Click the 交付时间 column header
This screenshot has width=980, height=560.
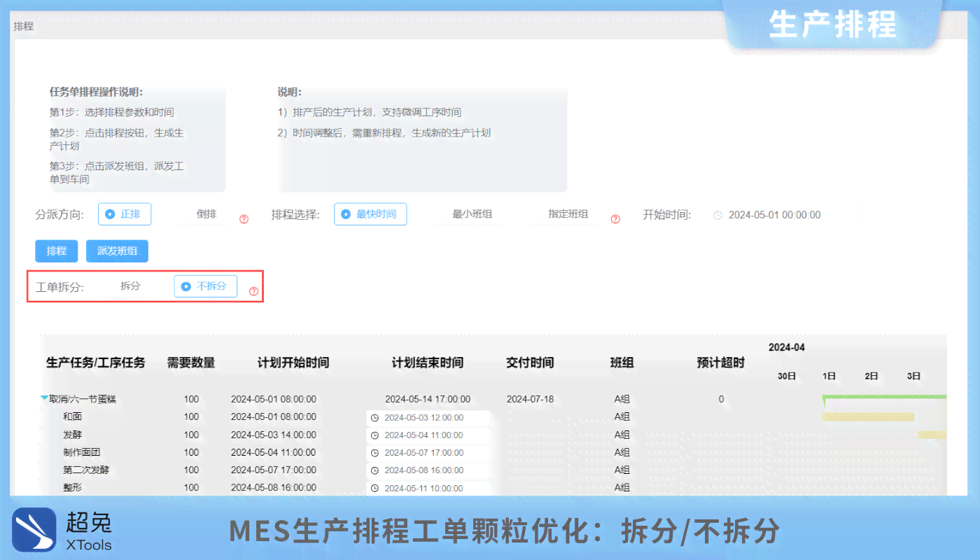530,363
